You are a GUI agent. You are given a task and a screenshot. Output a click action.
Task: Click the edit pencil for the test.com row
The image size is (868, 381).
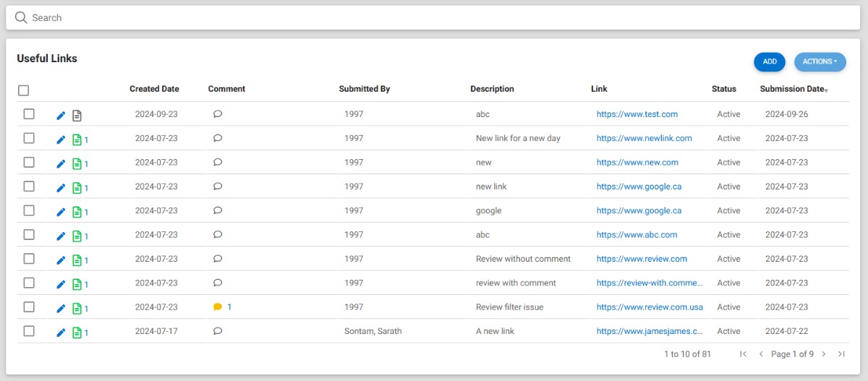[x=61, y=116]
